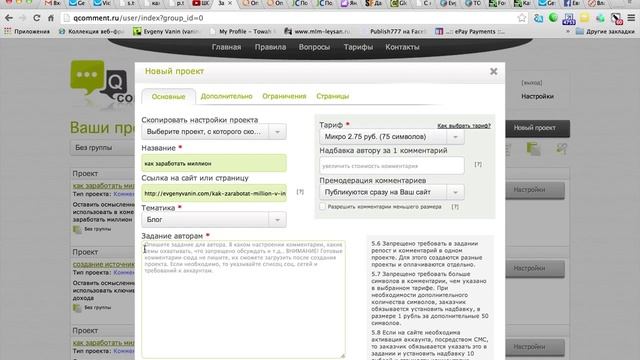The height and width of the screenshot is (360, 640).
Task: Expand the Премодерация комментариев dropdown
Action: [x=392, y=192]
